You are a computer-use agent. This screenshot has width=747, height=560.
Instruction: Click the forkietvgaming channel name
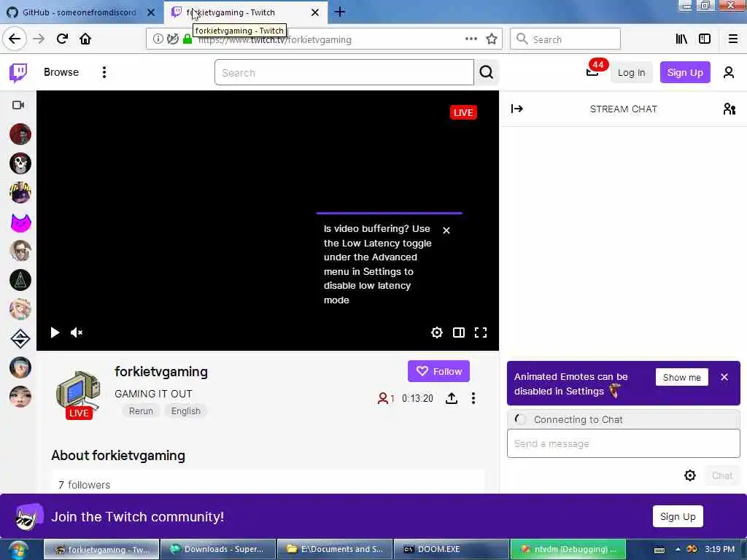(x=161, y=372)
